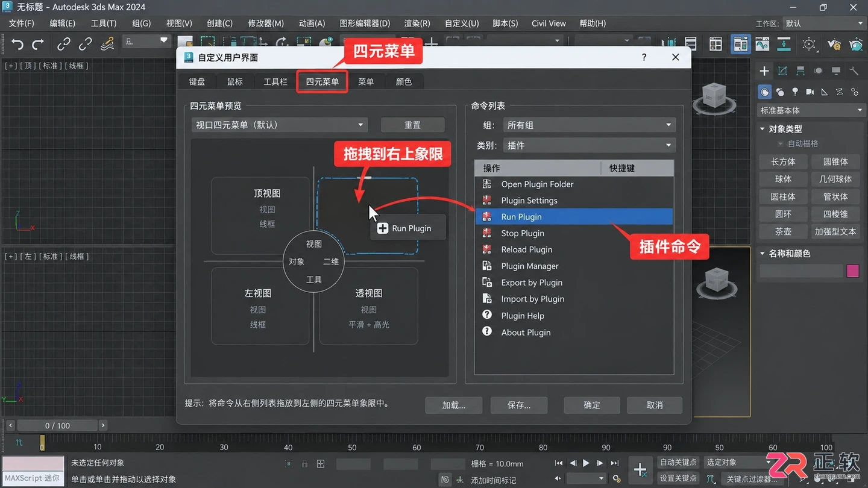
Task: Select the Select and Link tool
Action: pyautogui.click(x=64, y=44)
